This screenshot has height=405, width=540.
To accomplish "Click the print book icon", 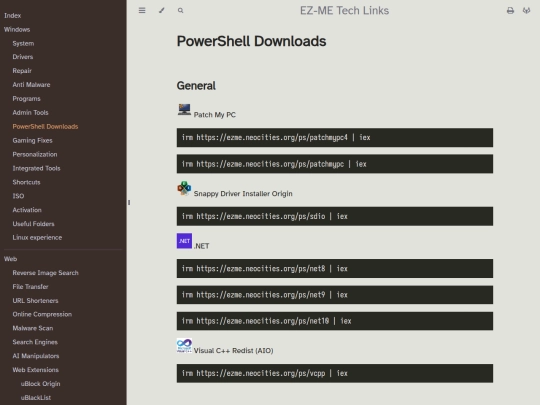I will tap(510, 11).
